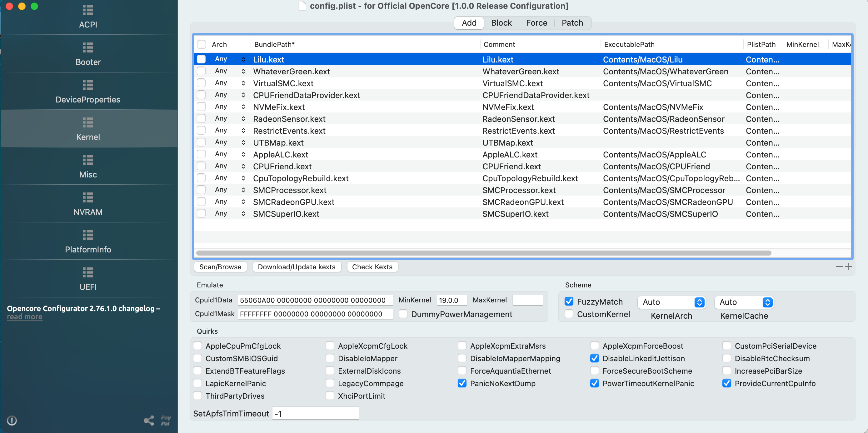
Task: Uncheck PanicNoKextDump quirk
Action: click(462, 383)
